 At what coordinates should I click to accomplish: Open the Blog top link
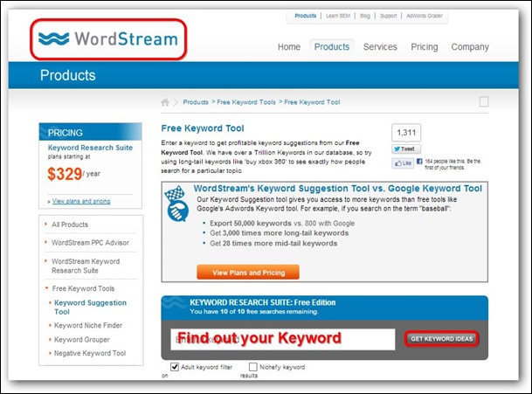pos(365,16)
